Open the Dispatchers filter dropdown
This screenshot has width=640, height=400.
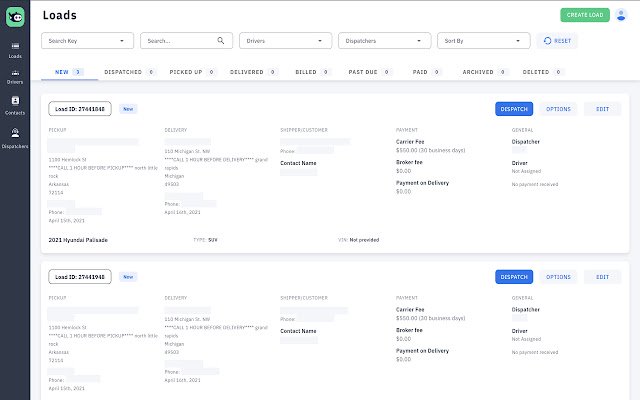(384, 41)
